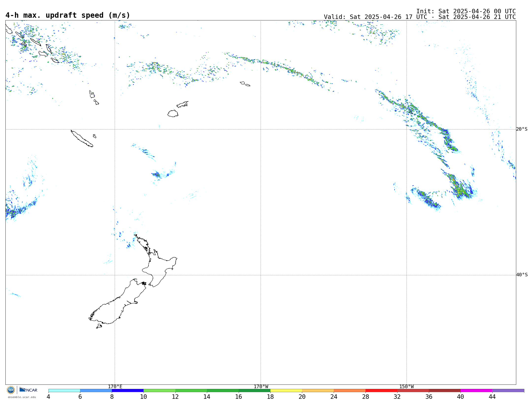Select the orange 24-28 color swatch
The width and height of the screenshot is (532, 400).
click(350, 391)
